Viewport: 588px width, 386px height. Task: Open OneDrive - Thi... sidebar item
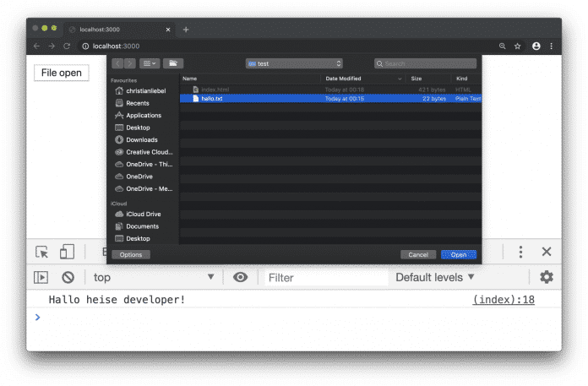[x=144, y=165]
